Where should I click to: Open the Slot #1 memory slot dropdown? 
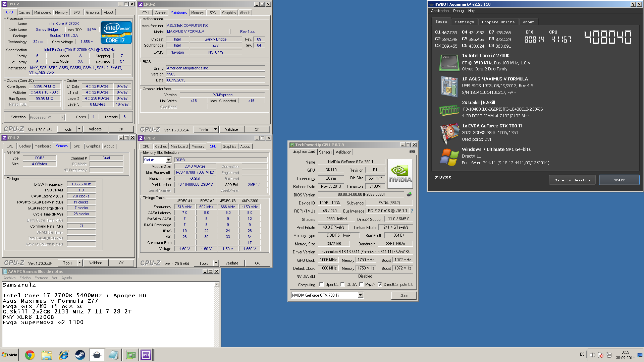169,160
